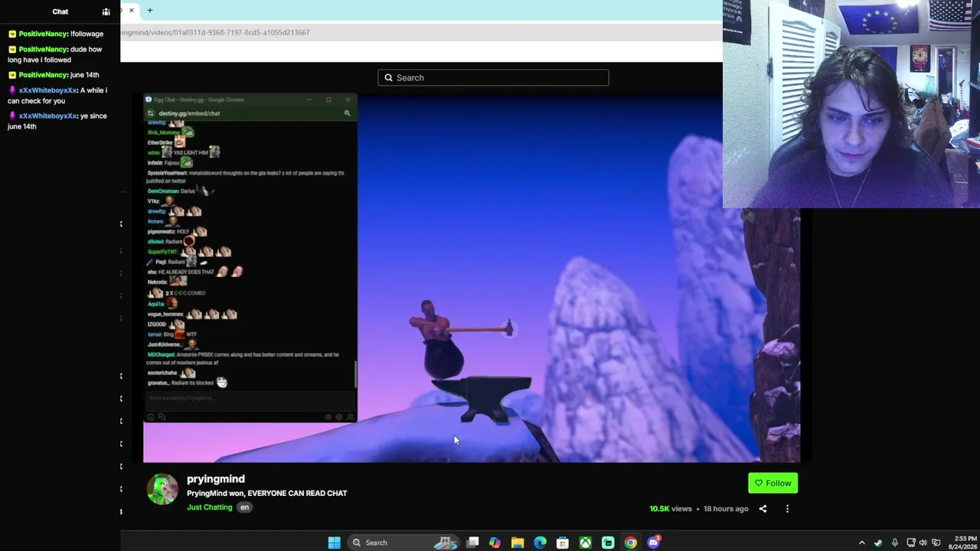Open File Explorer from the taskbar
The image size is (980, 551).
click(x=518, y=543)
